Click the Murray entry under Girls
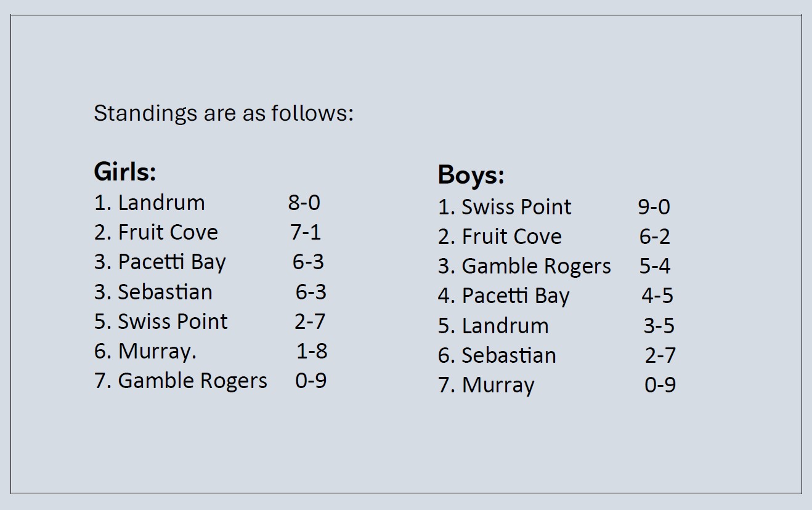 pos(156,351)
